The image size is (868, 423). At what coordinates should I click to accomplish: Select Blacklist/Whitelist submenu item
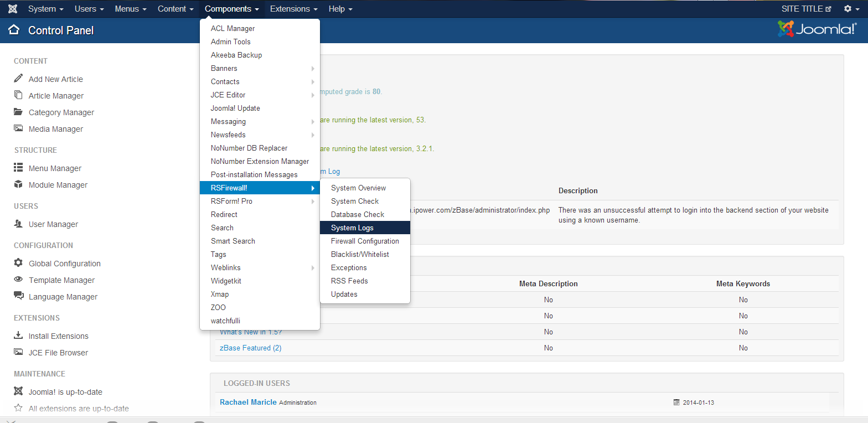[365, 254]
